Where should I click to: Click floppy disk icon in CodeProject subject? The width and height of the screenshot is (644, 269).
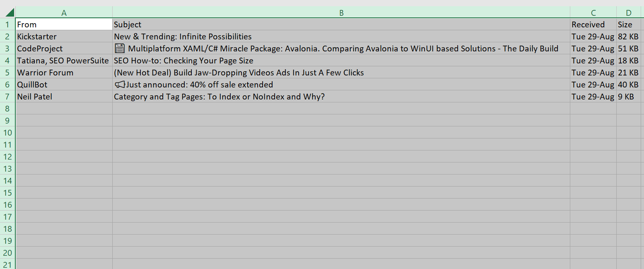click(120, 48)
